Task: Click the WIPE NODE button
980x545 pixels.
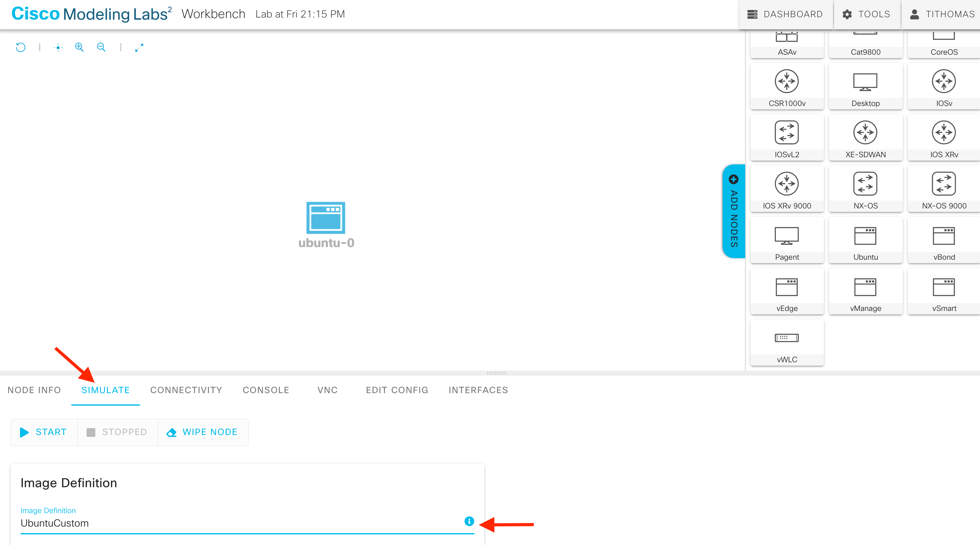Action: click(x=202, y=432)
